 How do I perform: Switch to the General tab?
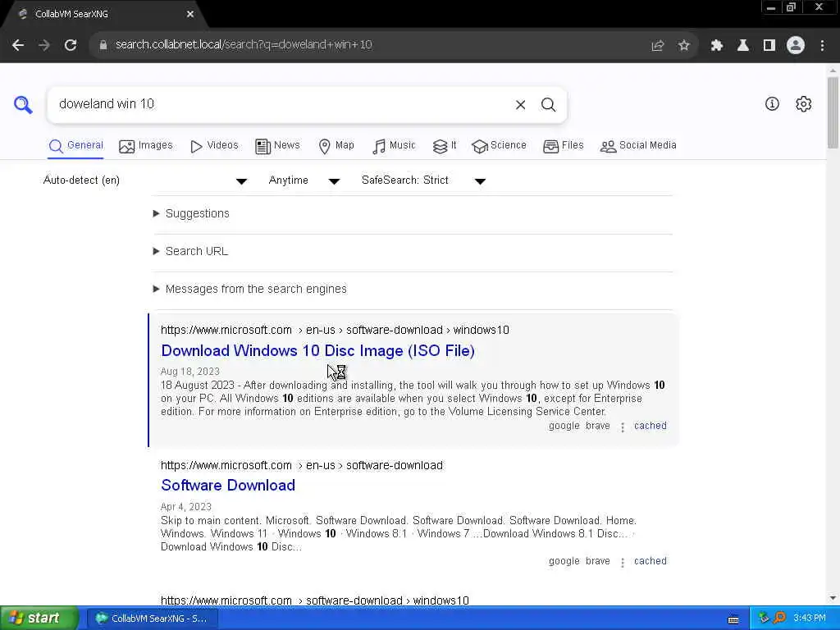click(75, 146)
